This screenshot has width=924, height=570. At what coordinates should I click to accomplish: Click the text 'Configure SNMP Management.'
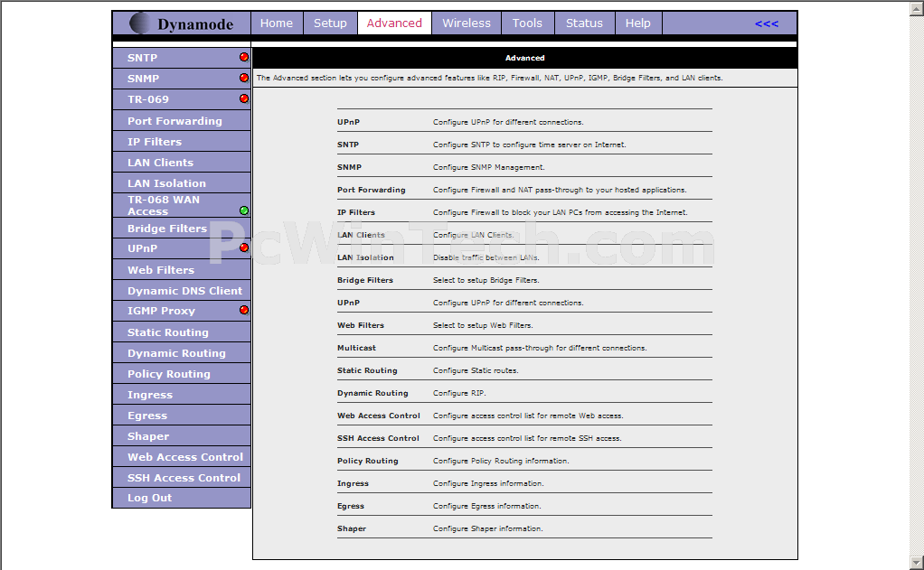[489, 167]
